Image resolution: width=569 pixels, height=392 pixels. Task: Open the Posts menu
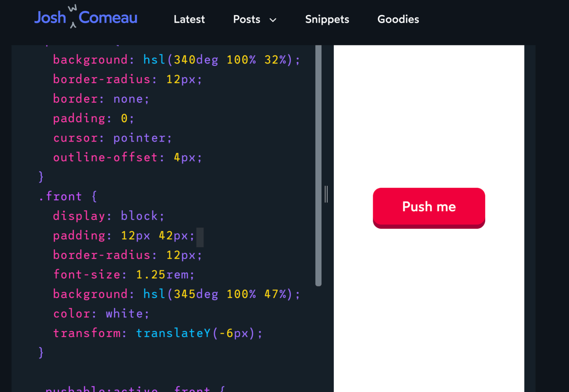point(246,19)
